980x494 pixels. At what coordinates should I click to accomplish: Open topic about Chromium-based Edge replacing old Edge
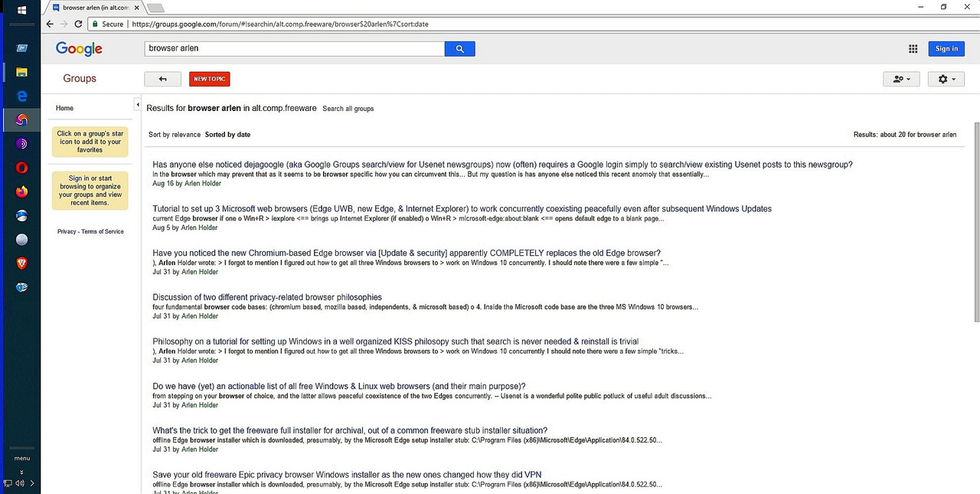(407, 253)
